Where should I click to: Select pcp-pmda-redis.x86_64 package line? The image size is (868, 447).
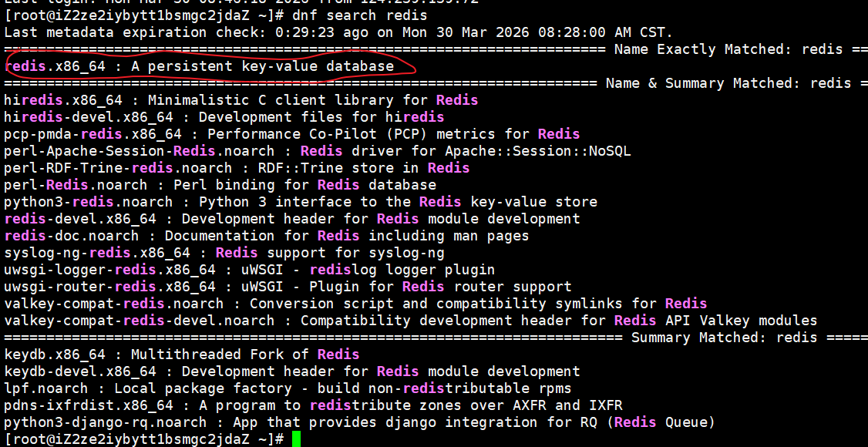click(x=291, y=134)
